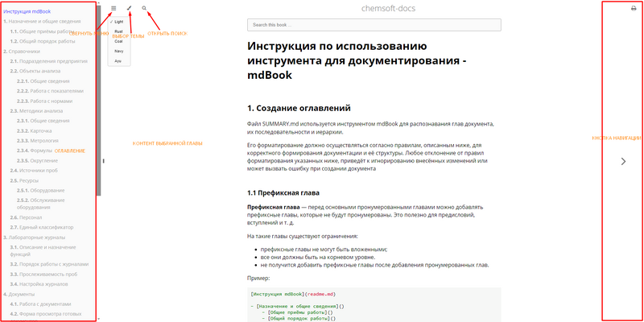
Task: Click heading '1.1 Префиксная глава'
Action: coord(283,192)
